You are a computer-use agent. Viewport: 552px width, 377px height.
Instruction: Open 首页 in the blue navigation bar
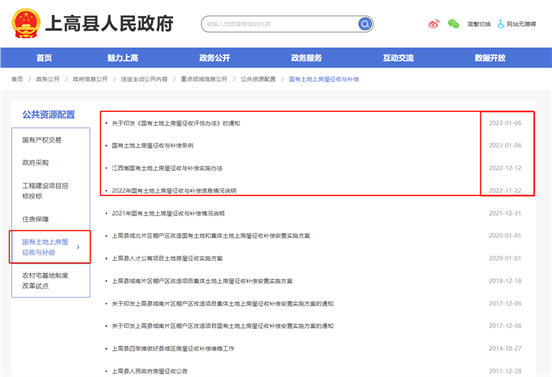click(x=44, y=58)
